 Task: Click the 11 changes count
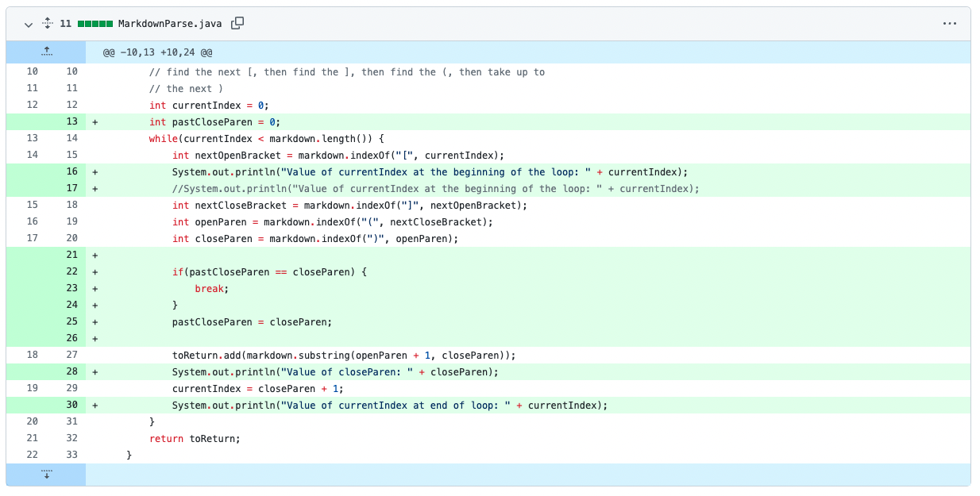(x=65, y=24)
